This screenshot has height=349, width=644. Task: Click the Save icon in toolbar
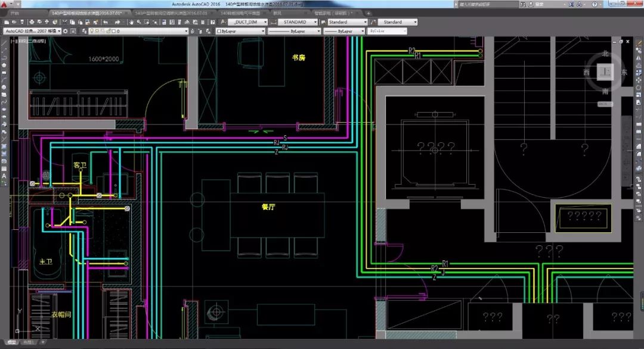[x=22, y=22]
